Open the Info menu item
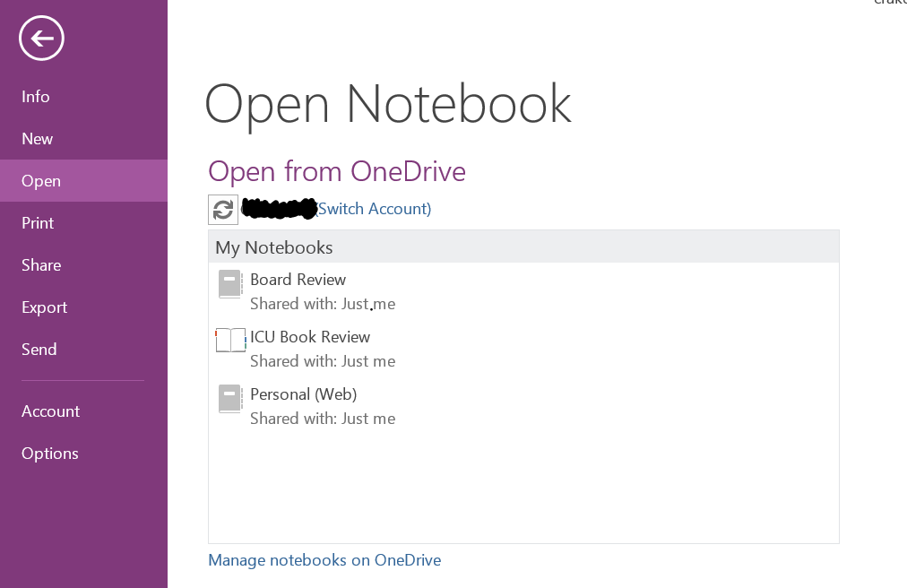The height and width of the screenshot is (588, 907). [x=84, y=97]
